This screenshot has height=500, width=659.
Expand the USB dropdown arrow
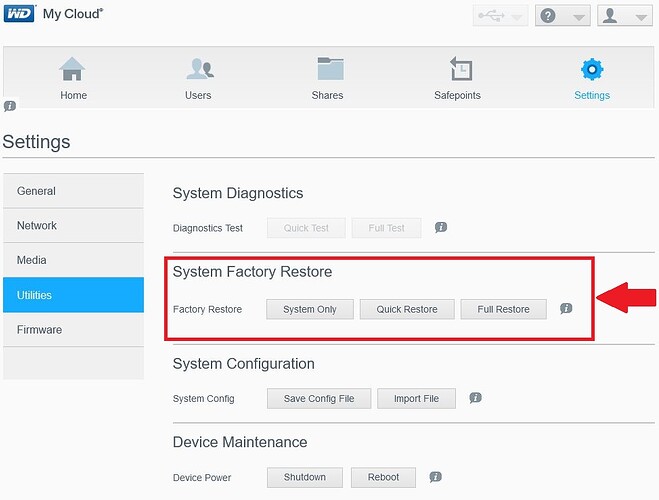(517, 17)
